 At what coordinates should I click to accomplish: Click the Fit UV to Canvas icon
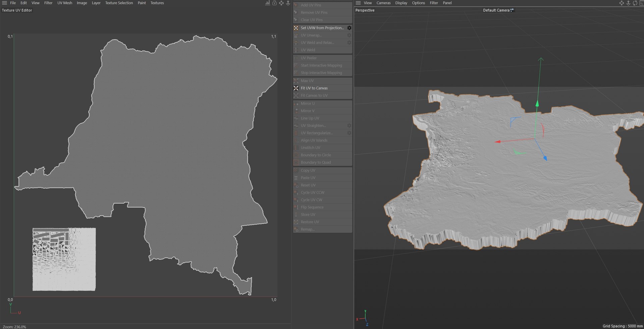click(296, 88)
